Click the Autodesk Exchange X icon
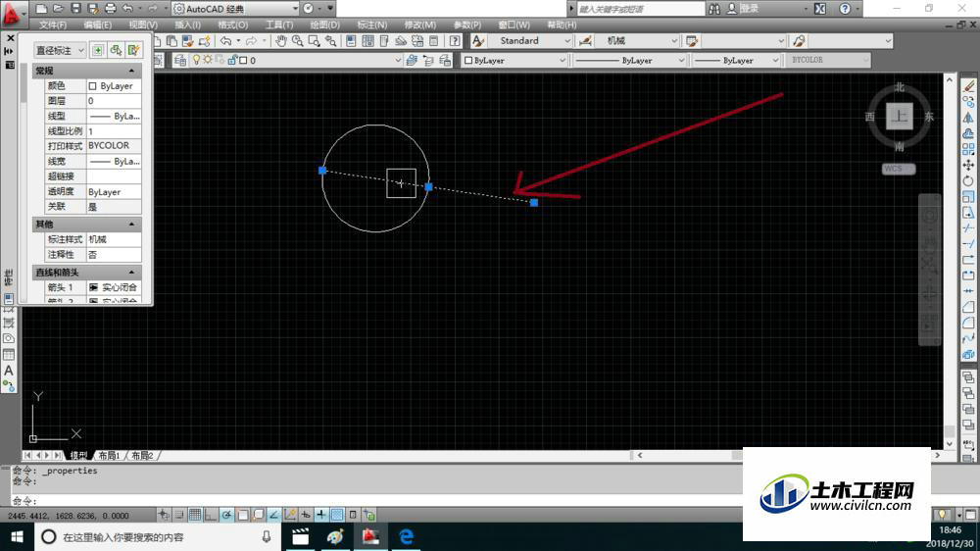980x551 pixels. (x=820, y=9)
